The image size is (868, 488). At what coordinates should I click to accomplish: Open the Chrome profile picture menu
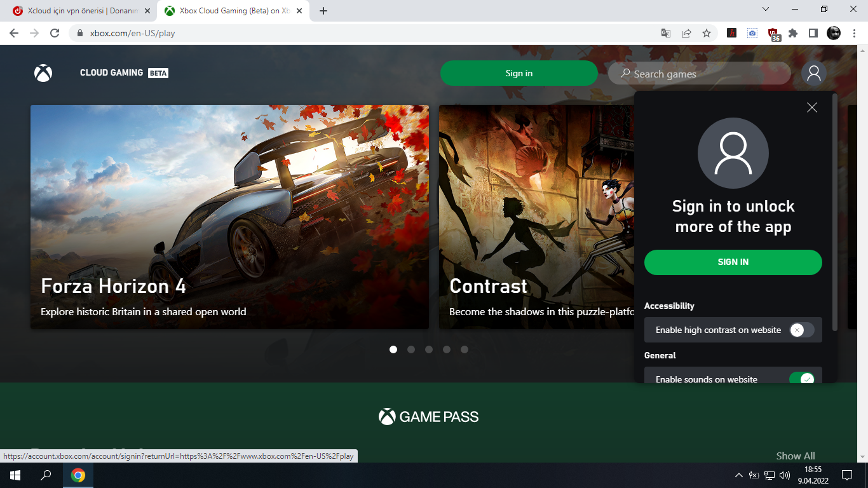tap(834, 33)
